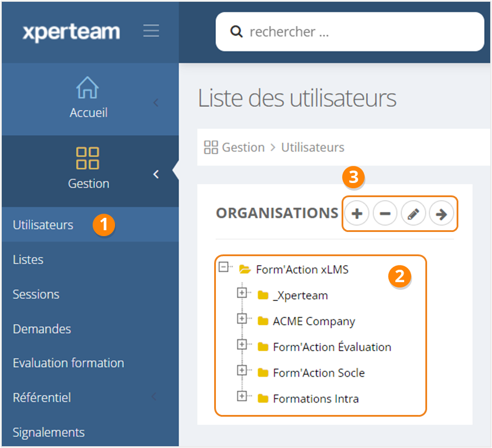Click the Accueil home icon
Viewport: 492px width, 448px height.
(88, 88)
